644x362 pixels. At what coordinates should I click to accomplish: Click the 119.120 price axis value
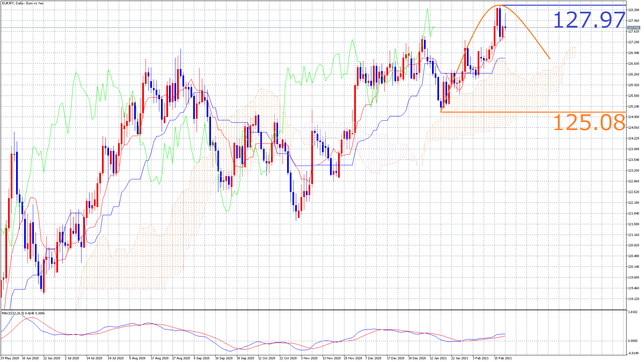634,299
